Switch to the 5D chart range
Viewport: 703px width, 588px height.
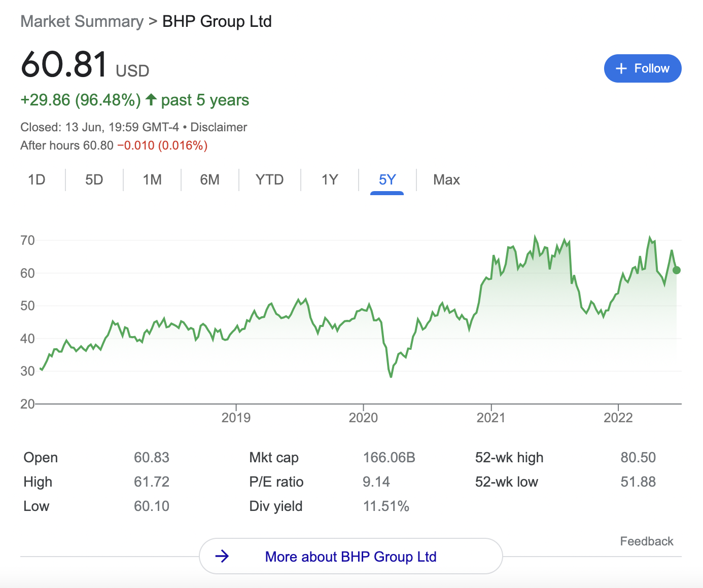(94, 180)
